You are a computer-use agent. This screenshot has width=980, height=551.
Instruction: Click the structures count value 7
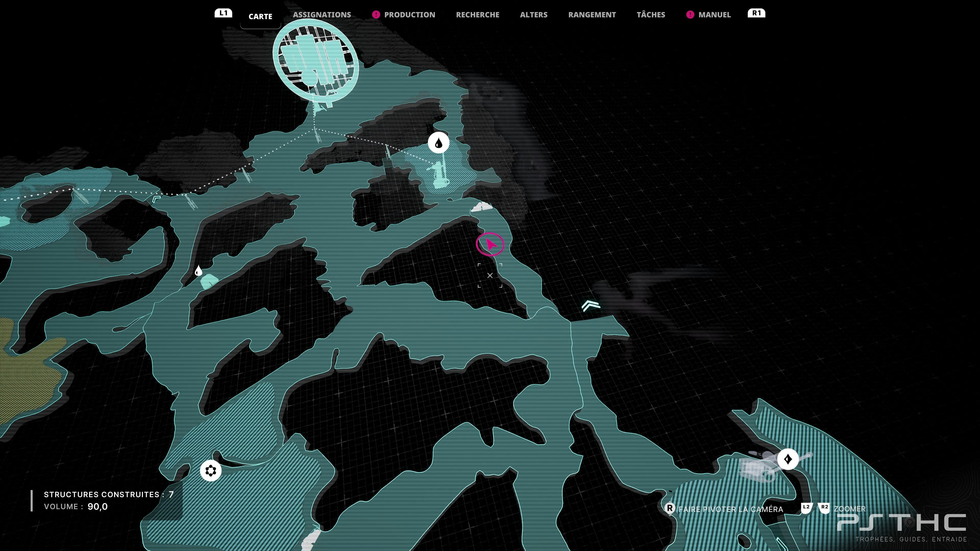click(171, 494)
